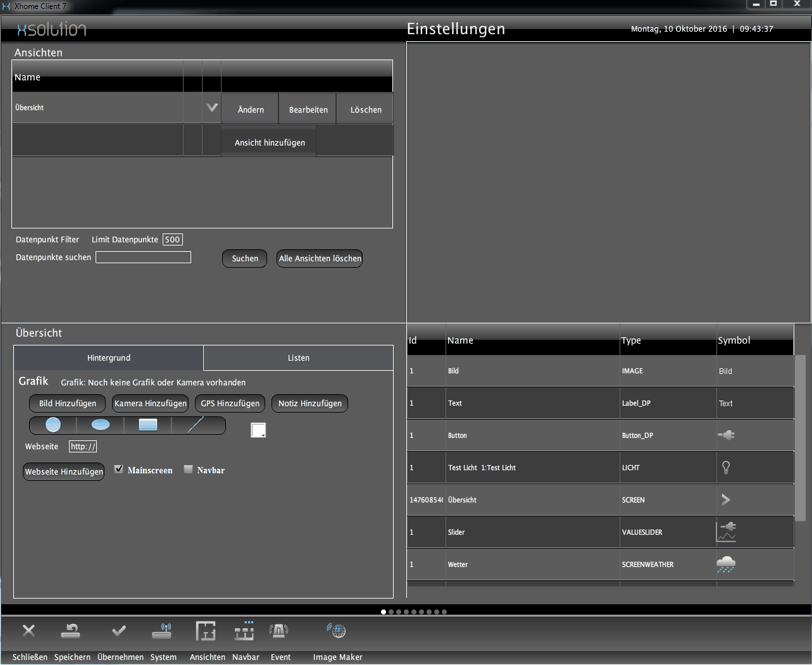
Task: Click inside the Datenpunkte suchen field
Action: (x=143, y=257)
